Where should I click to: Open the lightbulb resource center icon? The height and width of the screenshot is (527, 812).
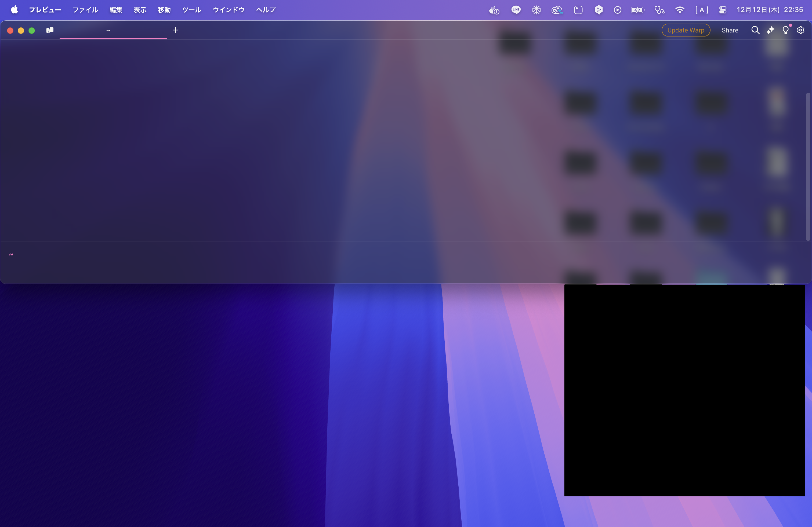pos(785,30)
